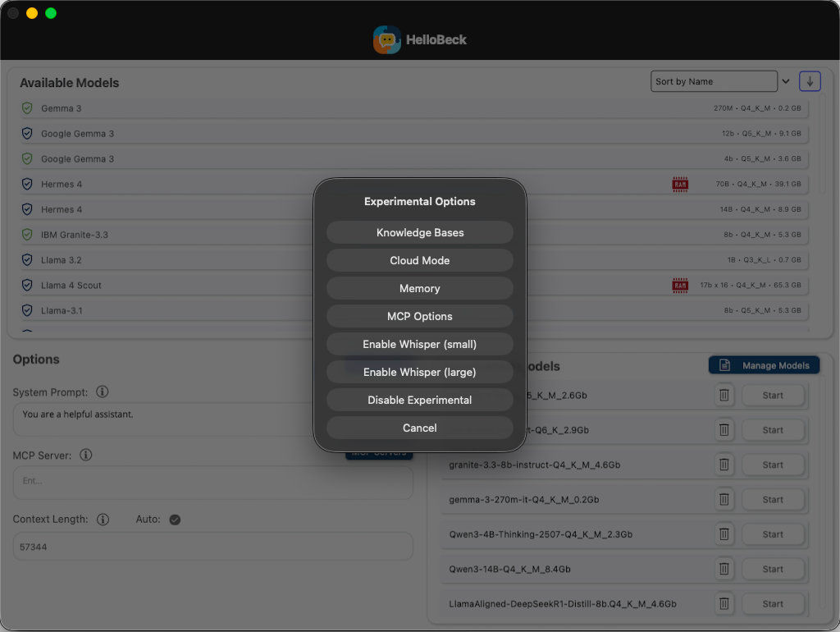Click the info icon beside System Prompt
840x632 pixels.
click(103, 392)
